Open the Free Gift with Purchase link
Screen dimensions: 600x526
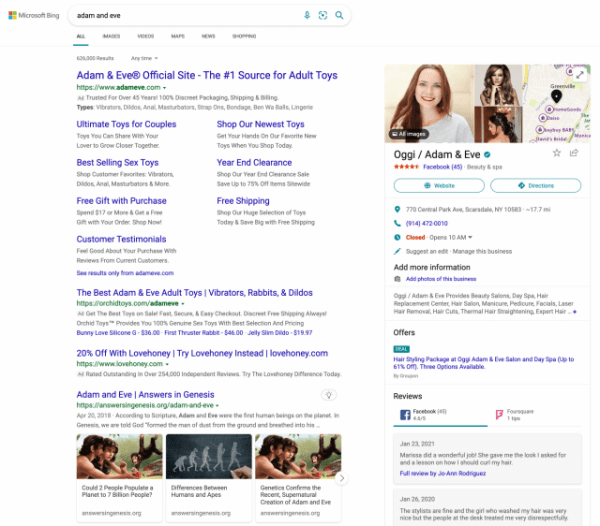121,200
